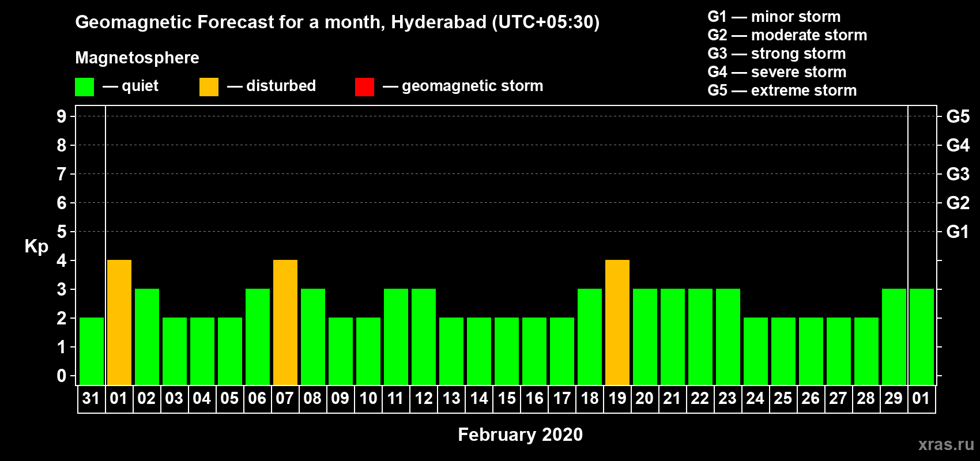Click the 'G1 — minor storm' legend text
This screenshot has width=980, height=461.
click(774, 17)
